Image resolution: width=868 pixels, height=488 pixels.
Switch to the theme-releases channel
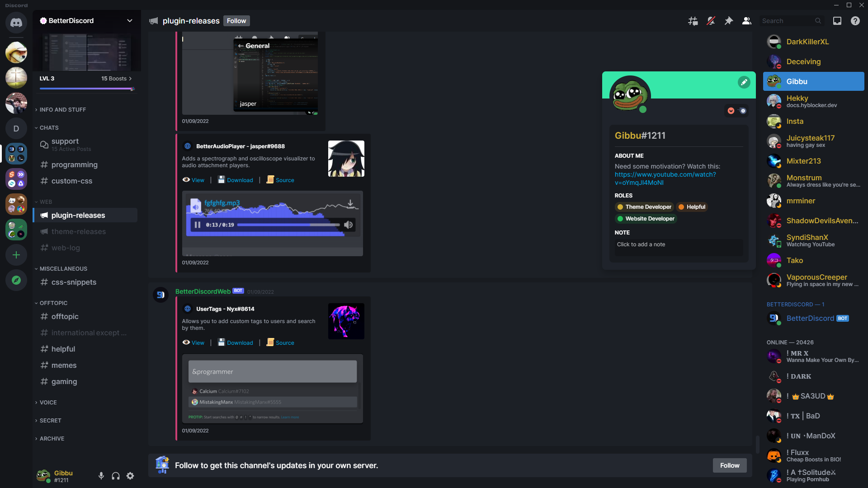pos(78,231)
